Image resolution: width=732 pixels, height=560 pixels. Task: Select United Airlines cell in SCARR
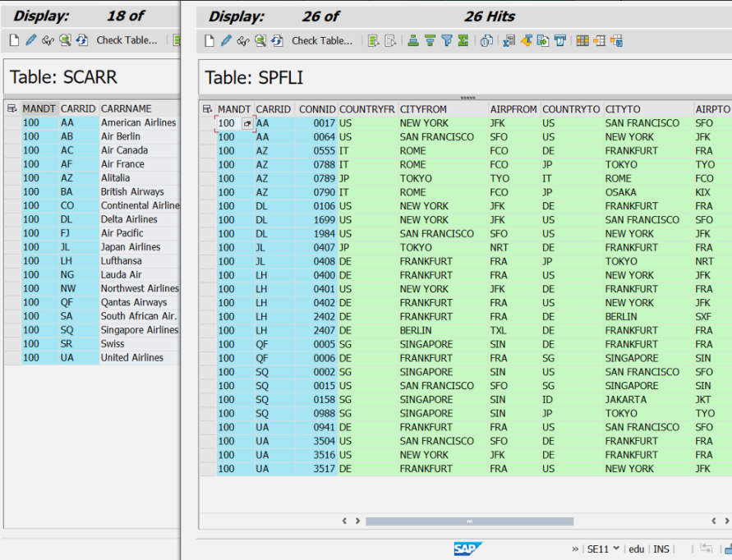[139, 357]
